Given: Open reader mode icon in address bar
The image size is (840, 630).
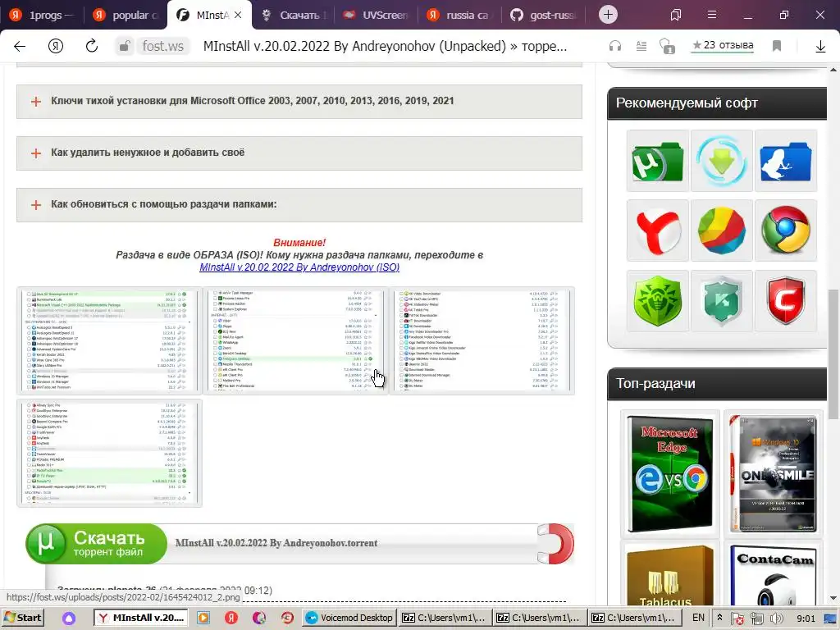Looking at the screenshot, I should click(x=641, y=46).
